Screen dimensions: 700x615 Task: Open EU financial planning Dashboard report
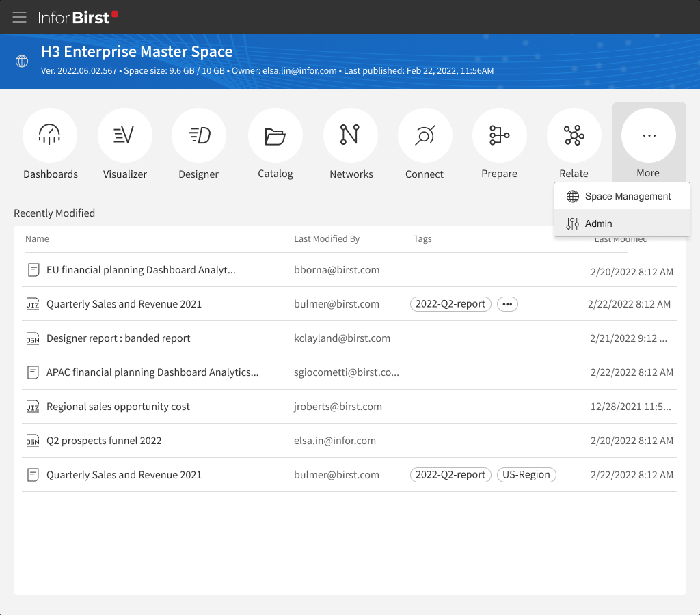(x=142, y=269)
